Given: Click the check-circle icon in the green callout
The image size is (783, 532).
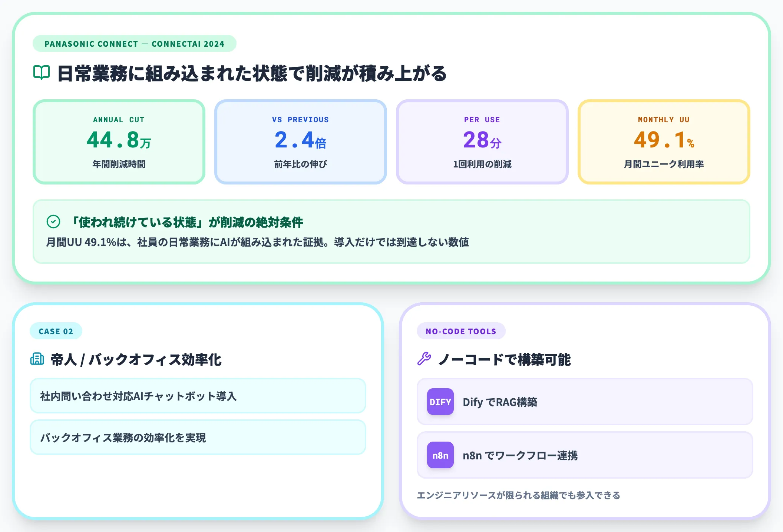Looking at the screenshot, I should [x=53, y=222].
